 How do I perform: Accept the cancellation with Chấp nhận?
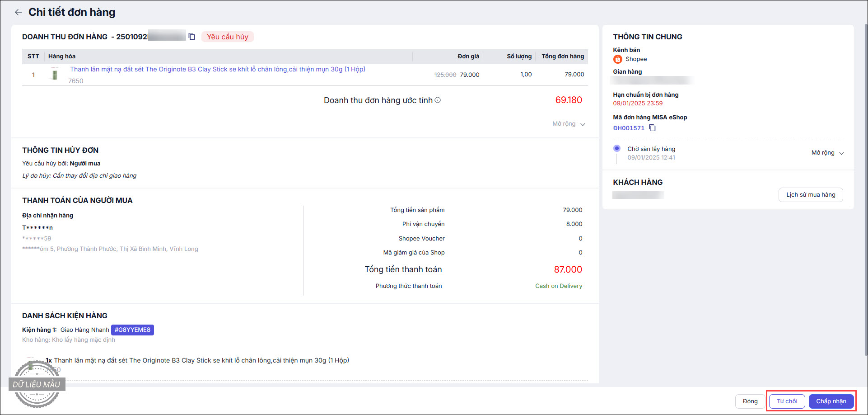point(831,401)
